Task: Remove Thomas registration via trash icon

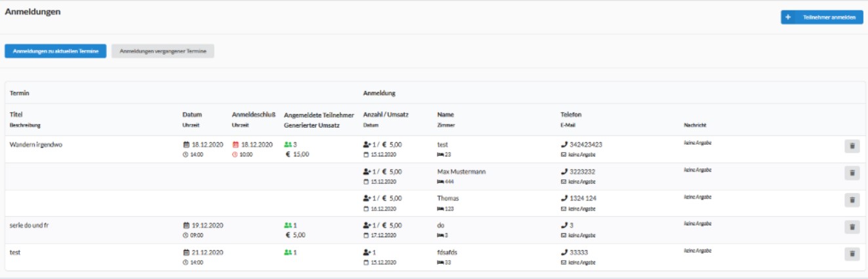Action: [x=852, y=200]
